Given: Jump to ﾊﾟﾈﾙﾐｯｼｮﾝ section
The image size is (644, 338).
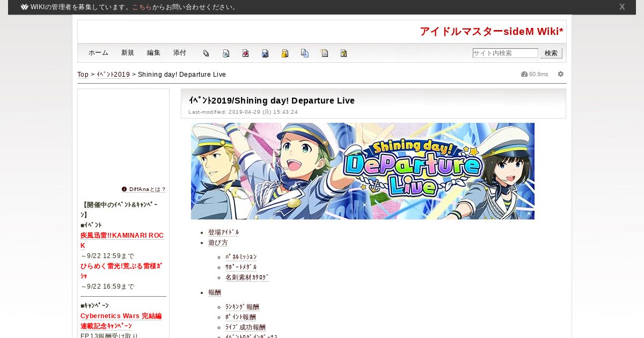Looking at the screenshot, I should [241, 257].
